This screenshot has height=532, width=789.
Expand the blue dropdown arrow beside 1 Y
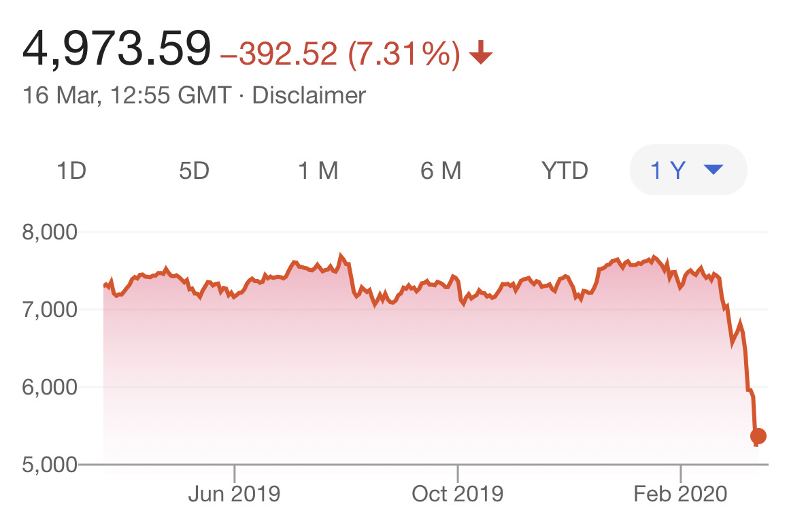tap(712, 170)
